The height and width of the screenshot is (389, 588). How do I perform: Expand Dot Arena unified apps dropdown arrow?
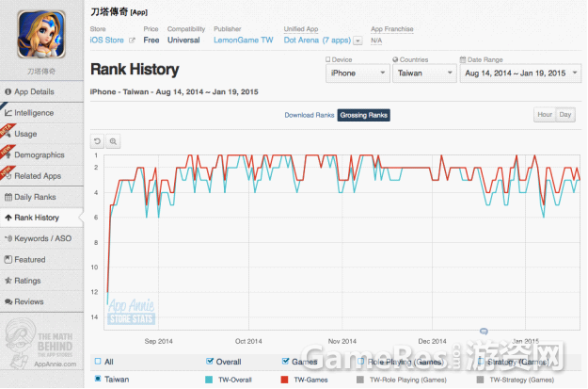point(358,41)
